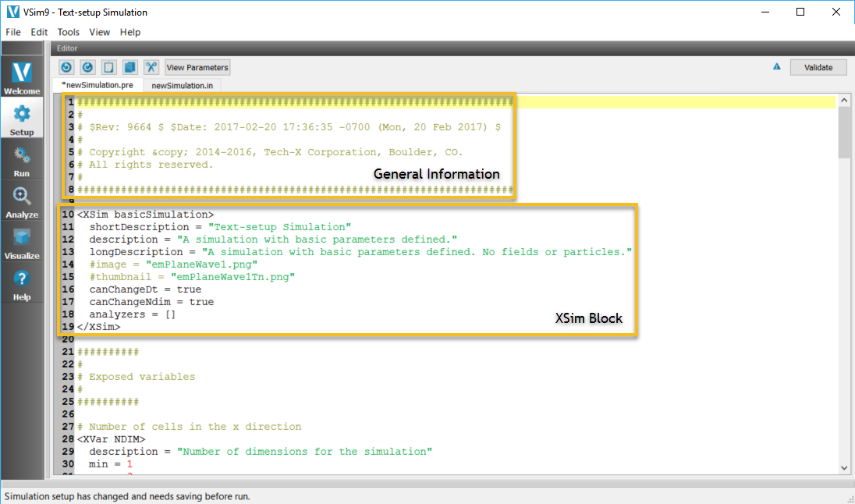855x504 pixels.
Task: Click the '# Number of cells' comment line
Action: click(190, 427)
